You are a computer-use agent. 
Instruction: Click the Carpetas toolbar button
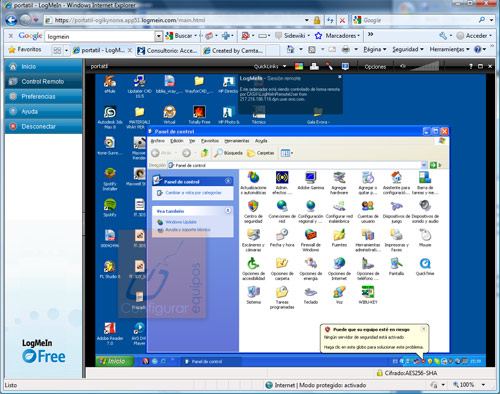click(261, 153)
